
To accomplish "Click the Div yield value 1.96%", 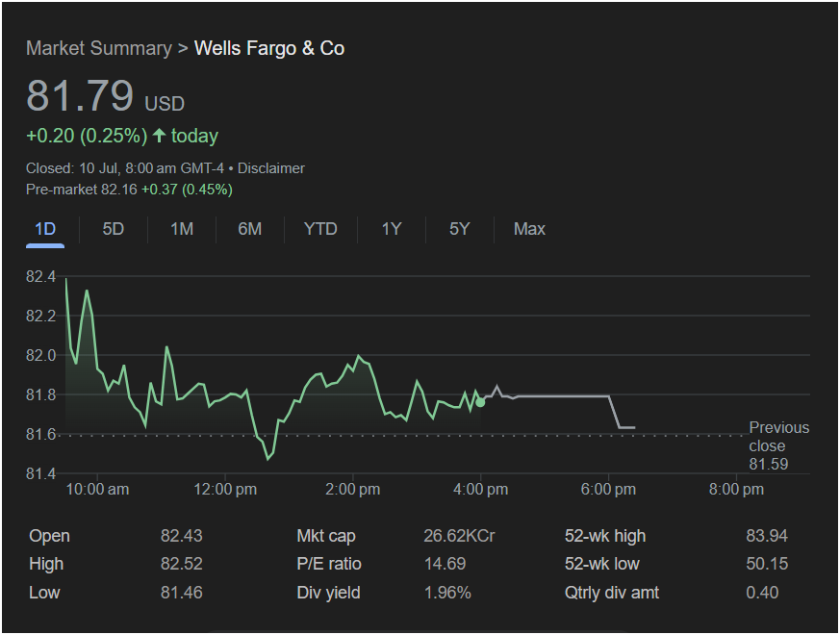I will point(447,593).
